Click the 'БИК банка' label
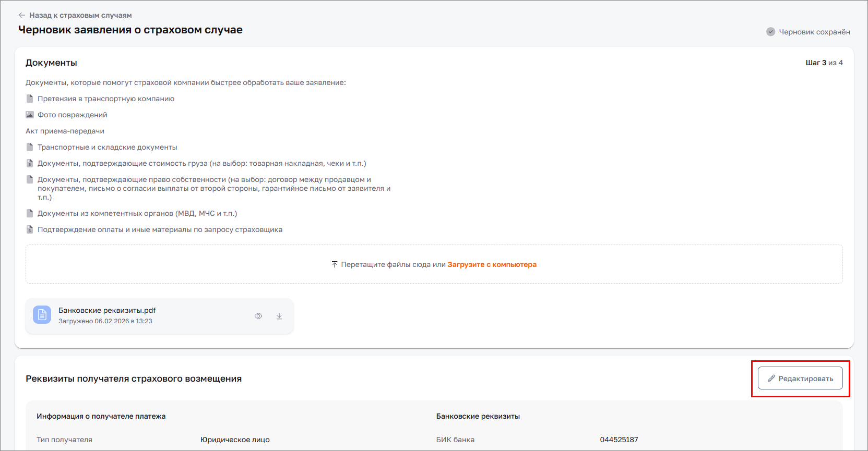The height and width of the screenshot is (451, 868). pos(455,440)
